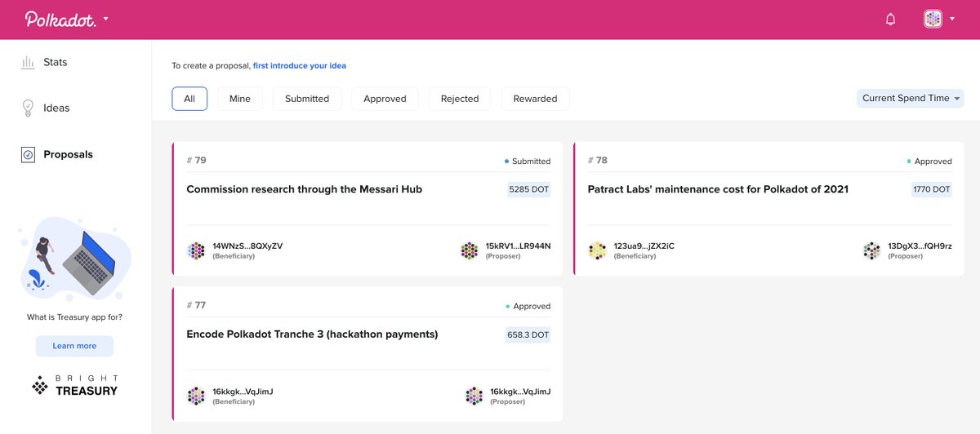Viewport: 980px width, 434px height.
Task: Click 'What is Treasury app for?' text
Action: tap(74, 317)
